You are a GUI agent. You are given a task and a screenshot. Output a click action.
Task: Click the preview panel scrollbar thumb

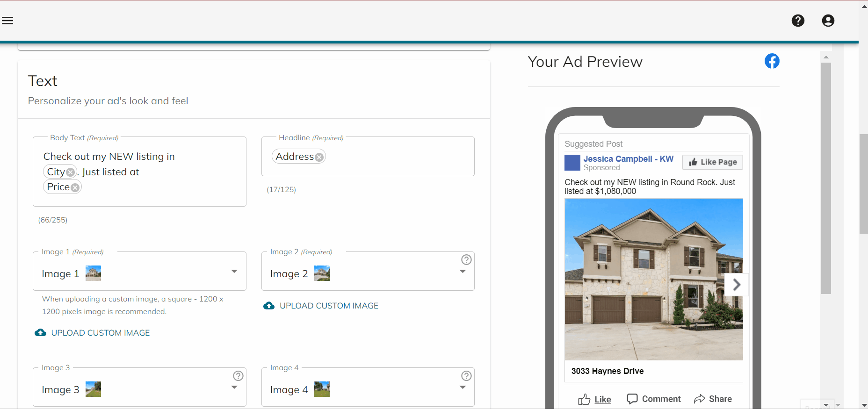click(x=826, y=178)
